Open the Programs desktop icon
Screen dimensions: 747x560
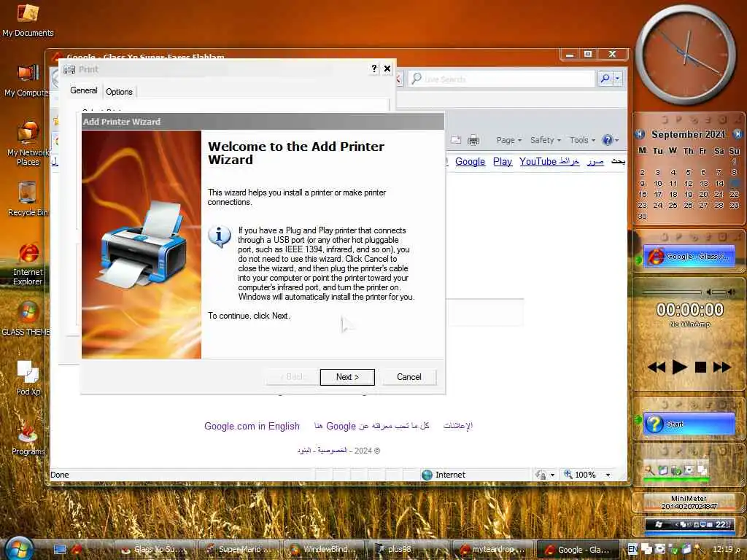28,437
